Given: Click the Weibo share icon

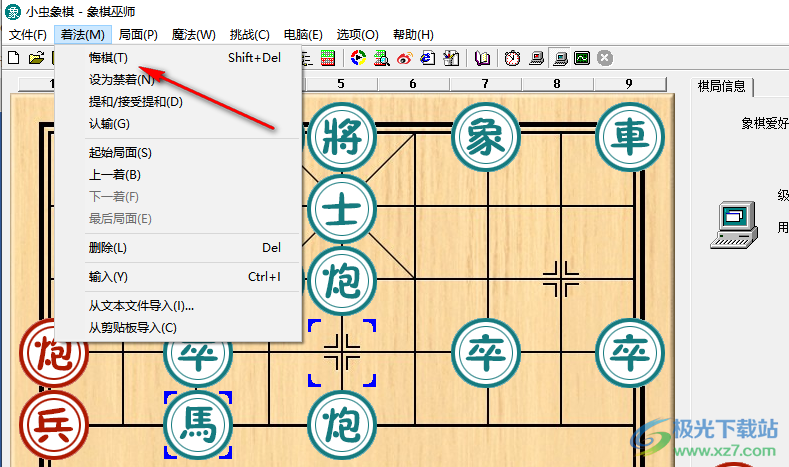Looking at the screenshot, I should click(405, 58).
